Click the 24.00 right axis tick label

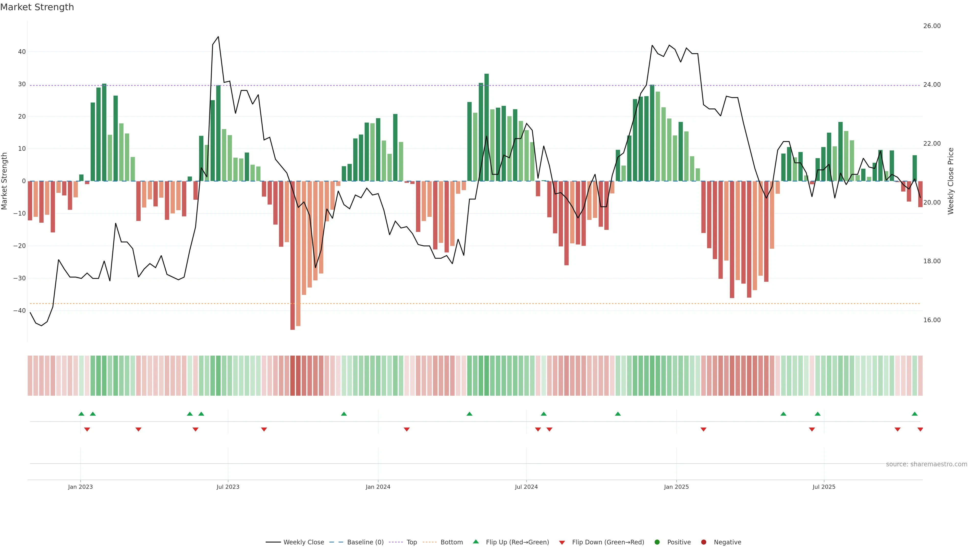(x=932, y=85)
